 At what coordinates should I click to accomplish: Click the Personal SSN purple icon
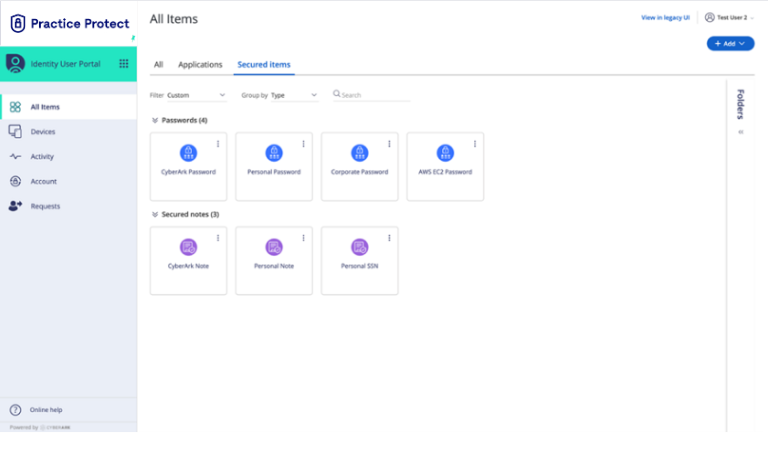pyautogui.click(x=360, y=247)
